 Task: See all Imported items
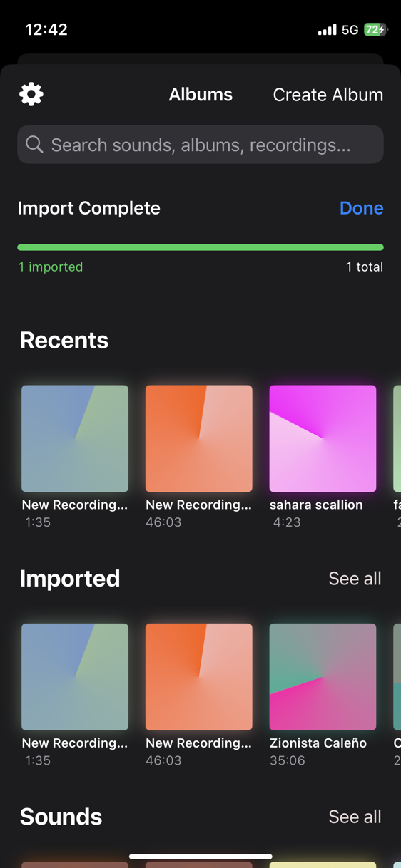[355, 578]
